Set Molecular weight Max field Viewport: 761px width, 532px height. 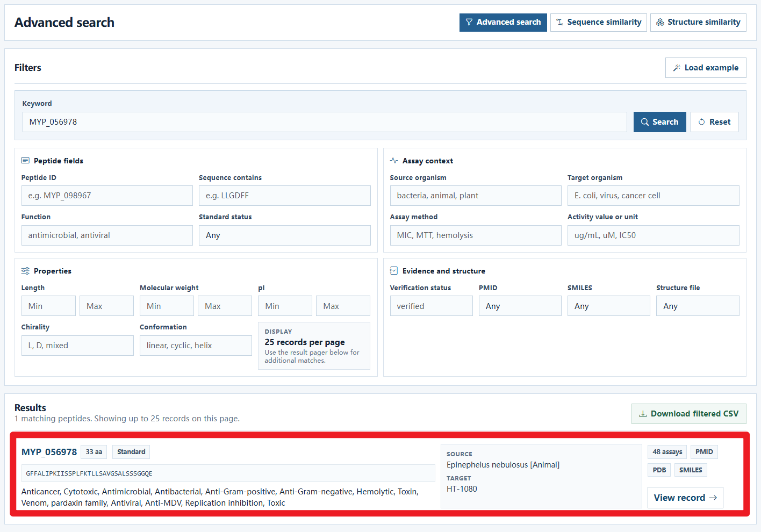pyautogui.click(x=225, y=306)
